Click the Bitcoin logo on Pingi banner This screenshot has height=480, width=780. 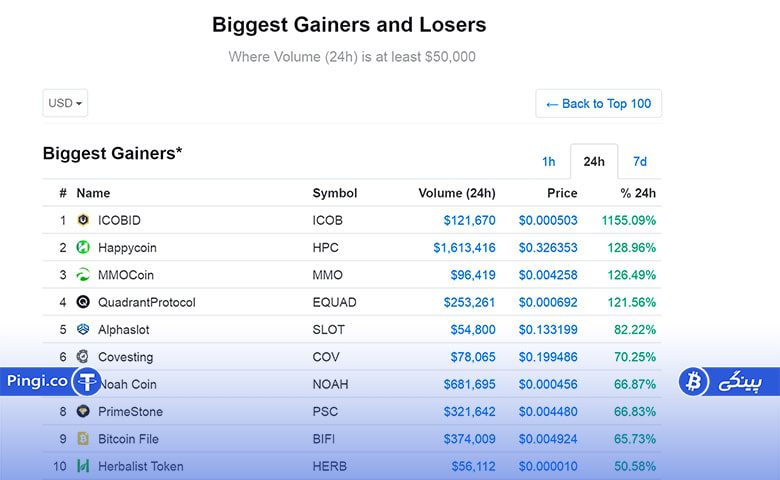[x=693, y=382]
